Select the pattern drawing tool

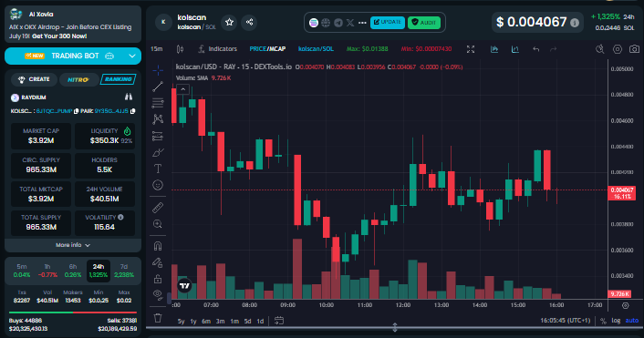[x=158, y=119]
